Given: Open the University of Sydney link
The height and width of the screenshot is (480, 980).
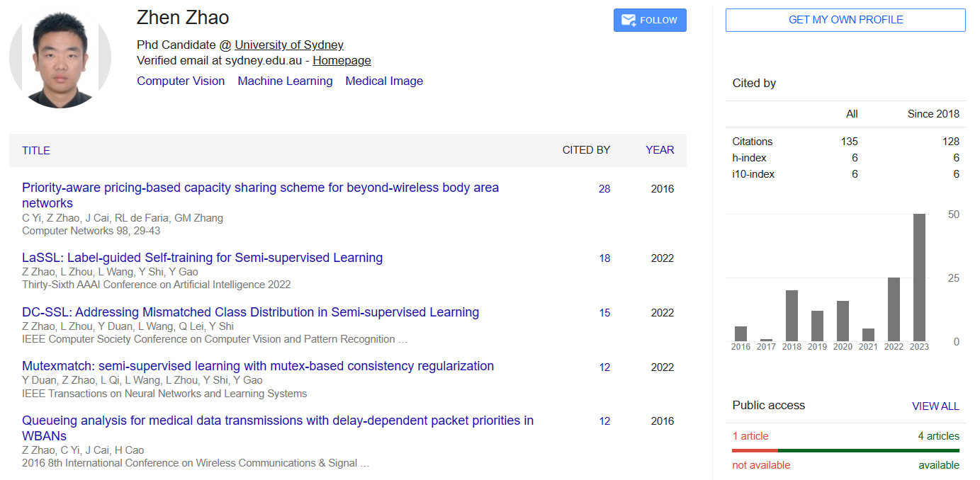Looking at the screenshot, I should 289,45.
